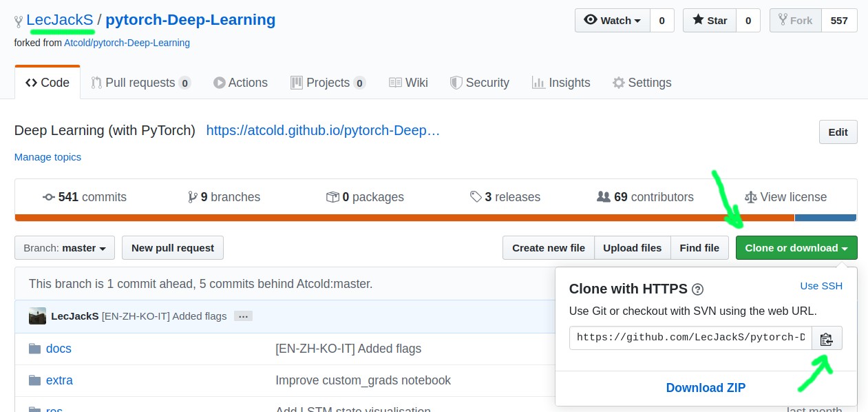Open the Settings tab
This screenshot has height=412, width=868.
pos(642,83)
